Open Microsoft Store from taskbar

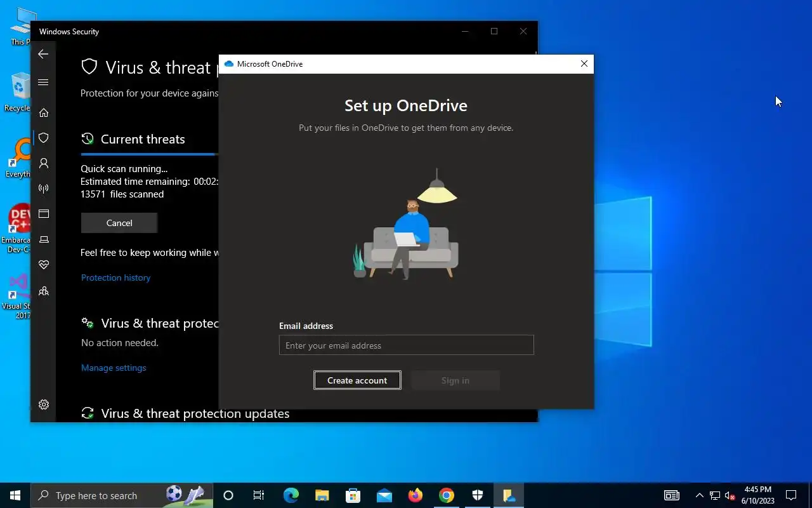click(353, 495)
